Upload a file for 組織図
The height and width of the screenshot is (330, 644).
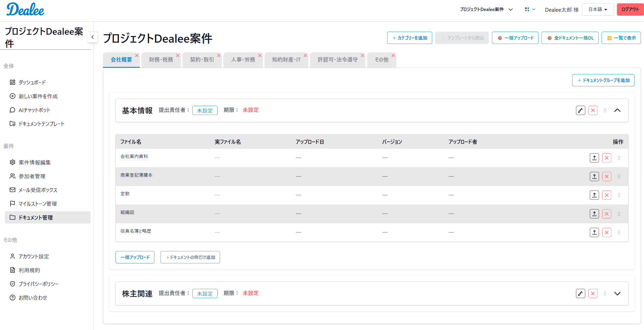(594, 214)
